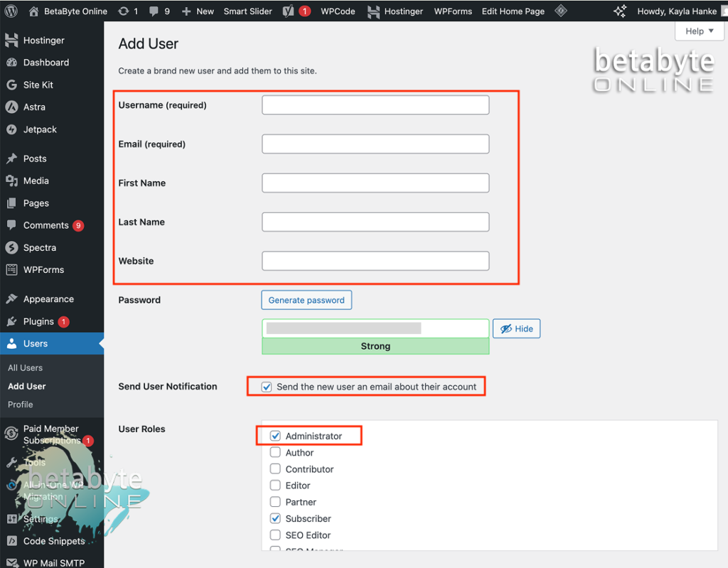Viewport: 728px width, 568px height.
Task: Click the Yoast SEO icon in admin bar
Action: coord(289,11)
